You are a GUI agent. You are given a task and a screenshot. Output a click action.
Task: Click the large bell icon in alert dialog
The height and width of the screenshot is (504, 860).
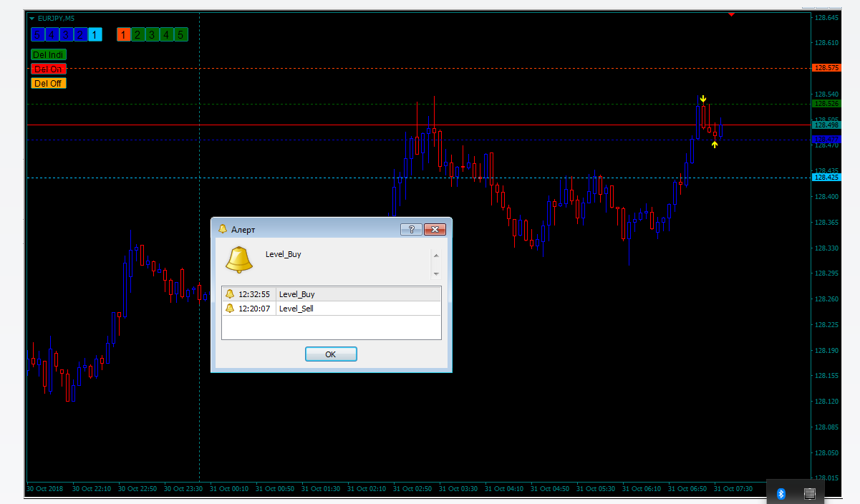238,259
